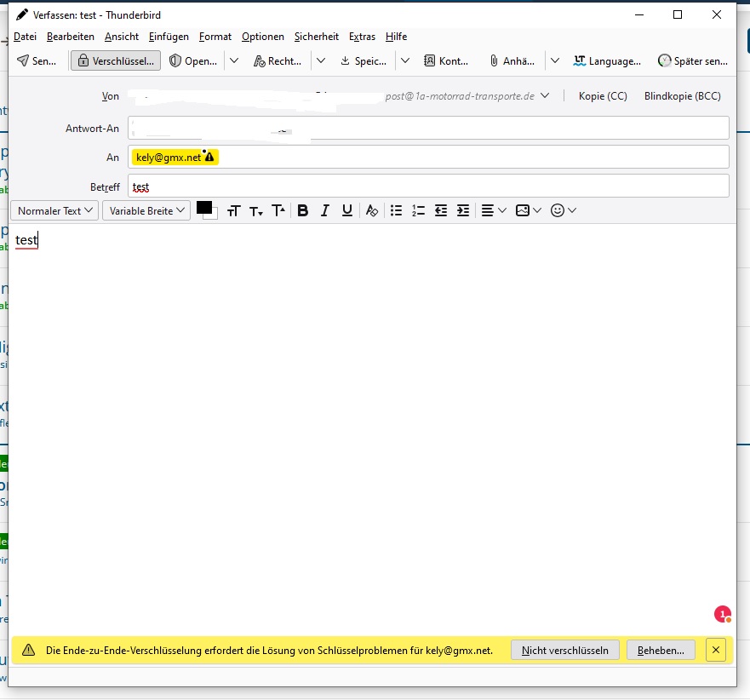This screenshot has width=750, height=700.
Task: Toggle italic text formatting
Action: pos(324,210)
